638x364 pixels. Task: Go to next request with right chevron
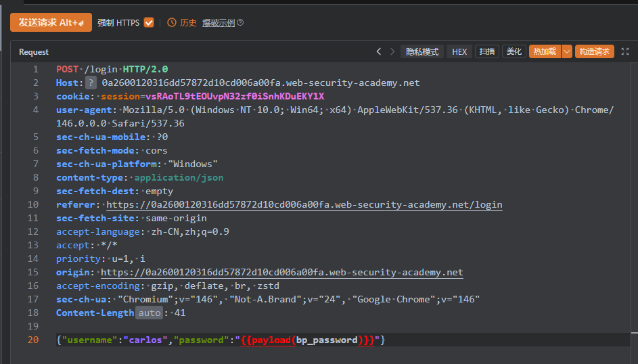(392, 51)
